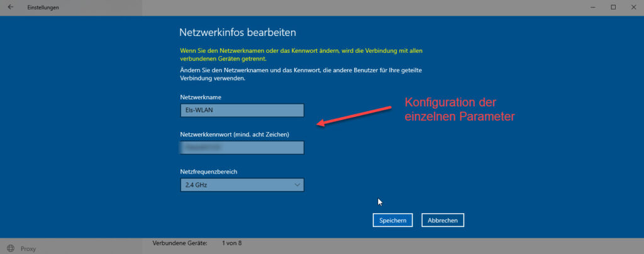The image size is (644, 254).
Task: Open the Netzfrequenzbereich dropdown showing 2,4 GHz
Action: 242,185
